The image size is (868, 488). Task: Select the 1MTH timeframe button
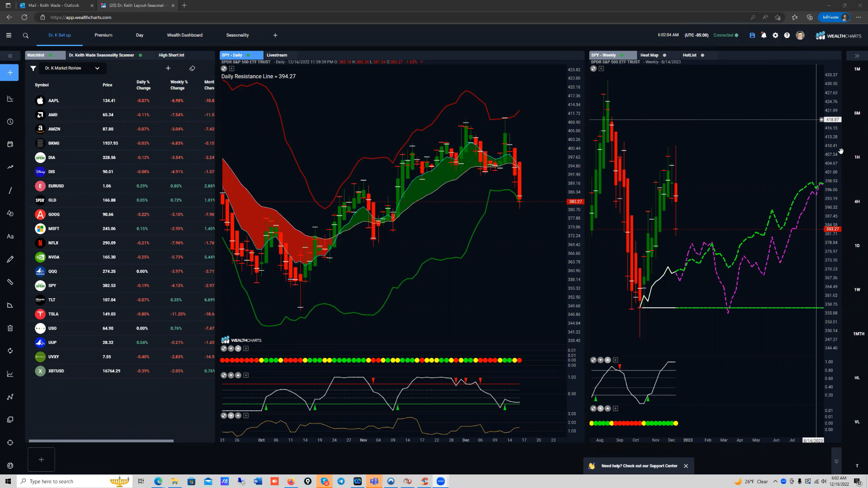[859, 334]
